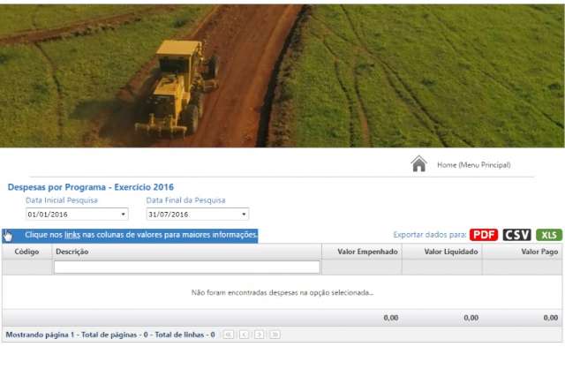
Task: Go to the first page pagination button
Action: click(228, 335)
